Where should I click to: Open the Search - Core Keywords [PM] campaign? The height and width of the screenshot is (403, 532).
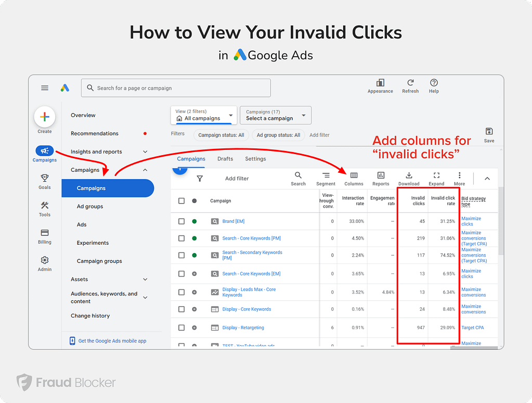[x=251, y=238]
